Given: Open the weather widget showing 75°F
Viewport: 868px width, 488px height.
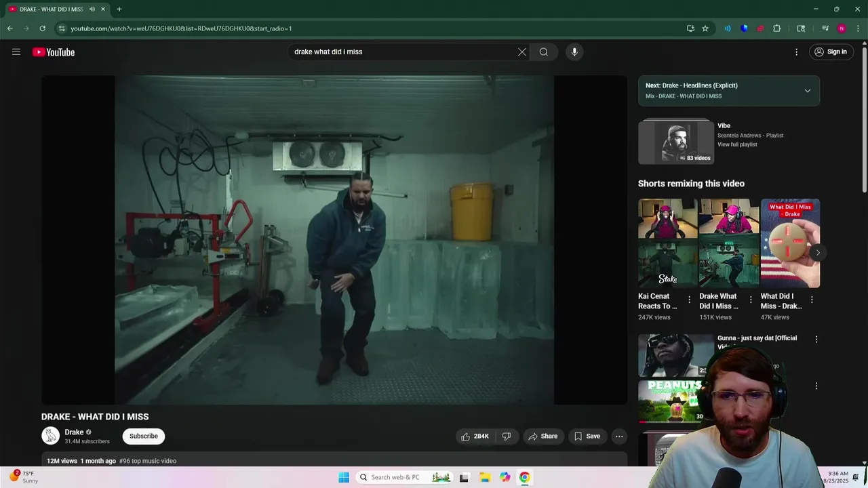Looking at the screenshot, I should point(24,477).
